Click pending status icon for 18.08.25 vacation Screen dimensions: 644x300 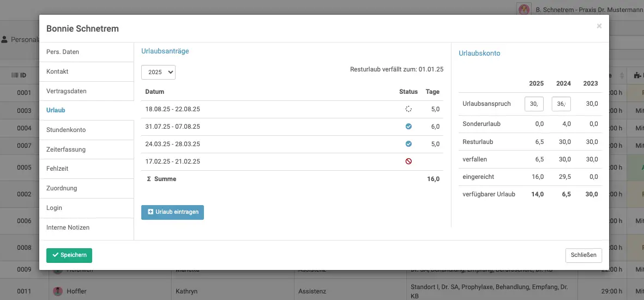408,109
